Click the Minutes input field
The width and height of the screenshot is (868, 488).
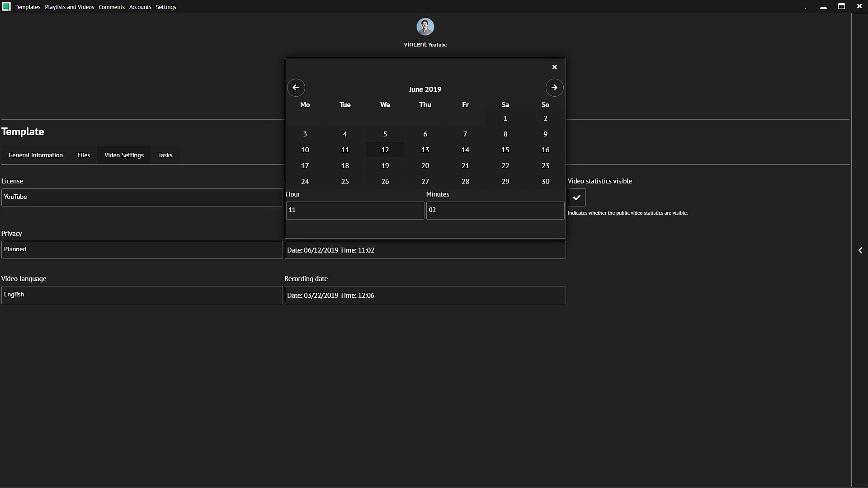click(495, 211)
